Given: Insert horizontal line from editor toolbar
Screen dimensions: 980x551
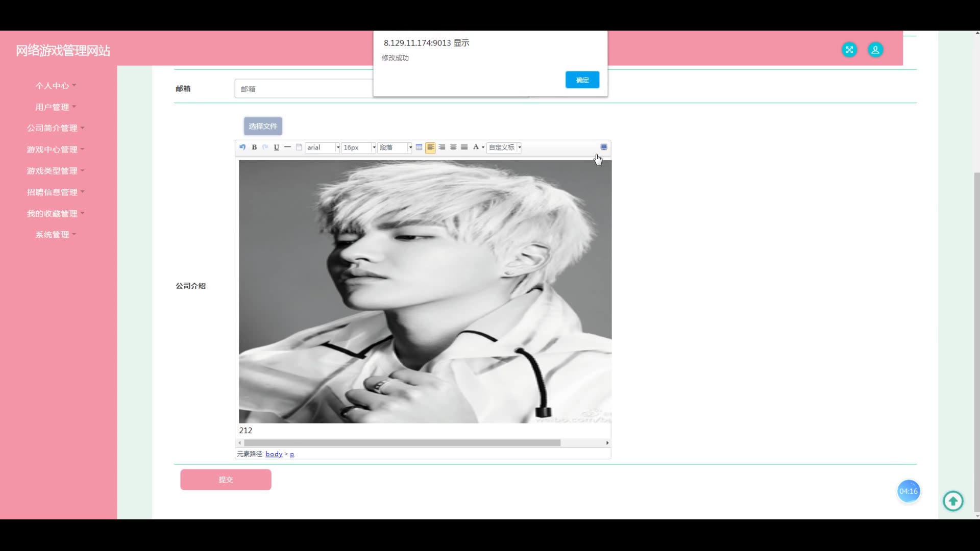Looking at the screenshot, I should pyautogui.click(x=288, y=147).
